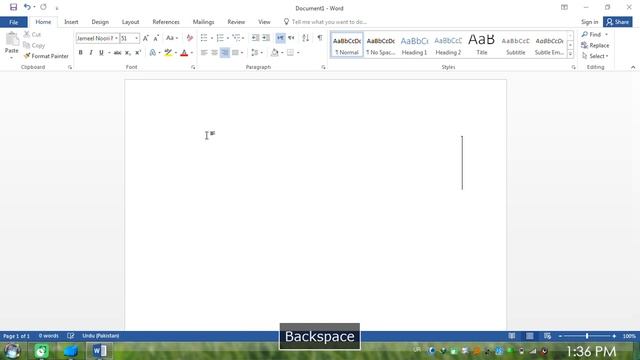640x360 pixels.
Task: Open the Change Case dropdown
Action: click(172, 38)
